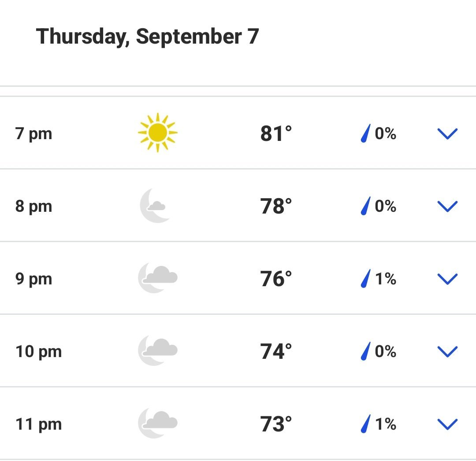Screen dimensions: 476x461
Task: Click the raindrop icon in 7 pm row
Action: pos(365,133)
